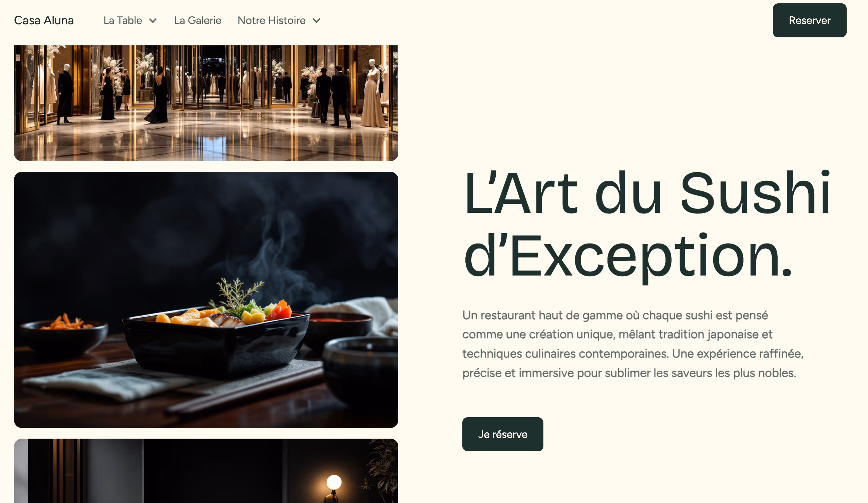Open the steaming sushi bowl photo
The width and height of the screenshot is (868, 503).
point(206,300)
